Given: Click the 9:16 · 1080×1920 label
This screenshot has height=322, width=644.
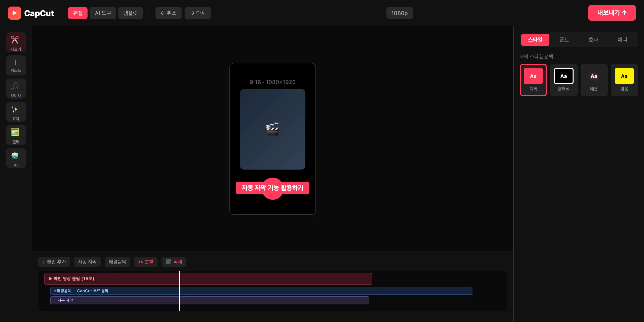Looking at the screenshot, I should [x=273, y=82].
